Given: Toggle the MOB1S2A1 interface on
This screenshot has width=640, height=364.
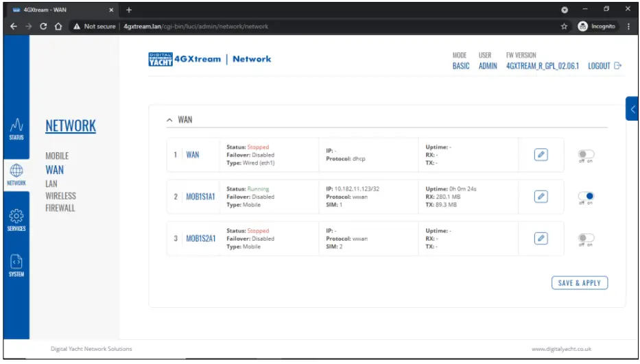Looking at the screenshot, I should (586, 238).
